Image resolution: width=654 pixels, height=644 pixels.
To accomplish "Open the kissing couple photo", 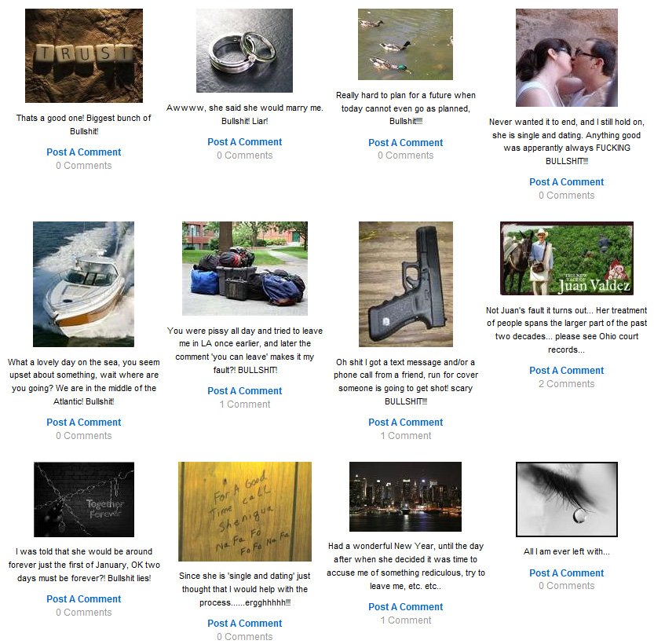I will pos(566,57).
